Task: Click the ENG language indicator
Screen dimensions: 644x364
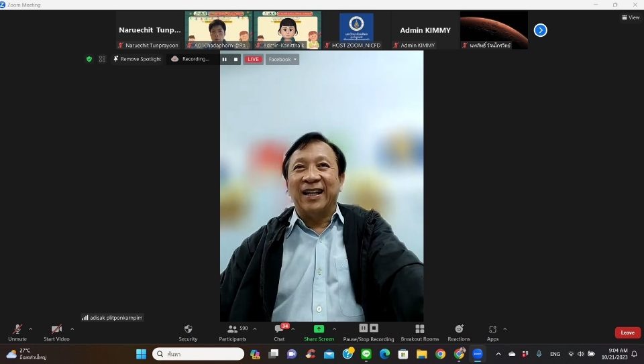Action: tap(555, 354)
